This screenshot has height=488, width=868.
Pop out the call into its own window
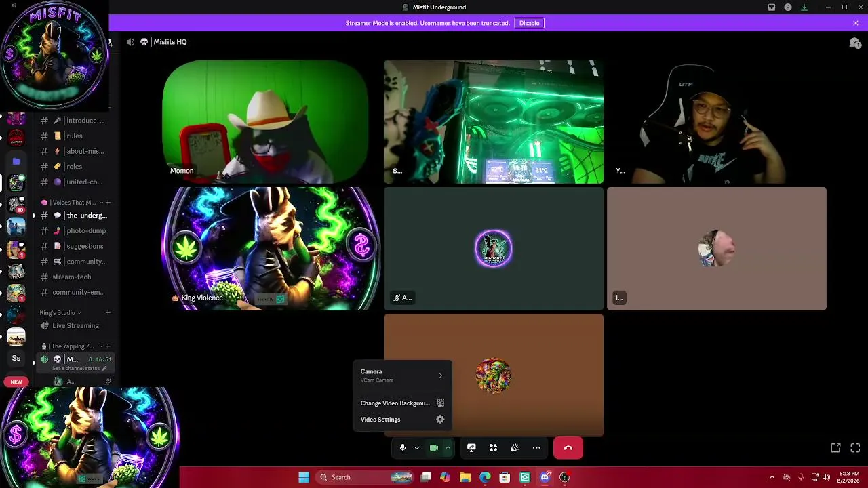click(835, 448)
